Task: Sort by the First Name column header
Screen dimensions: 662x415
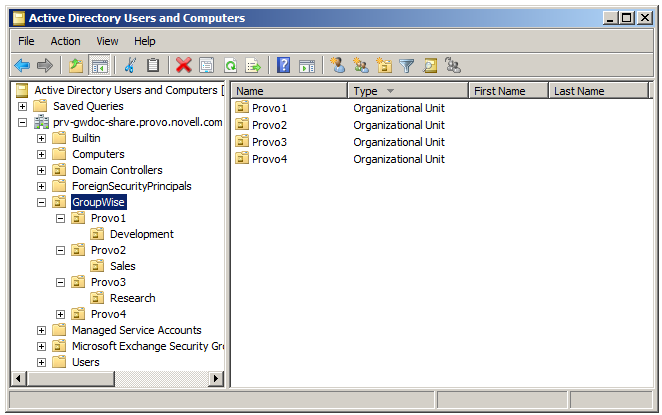Action: pyautogui.click(x=508, y=91)
